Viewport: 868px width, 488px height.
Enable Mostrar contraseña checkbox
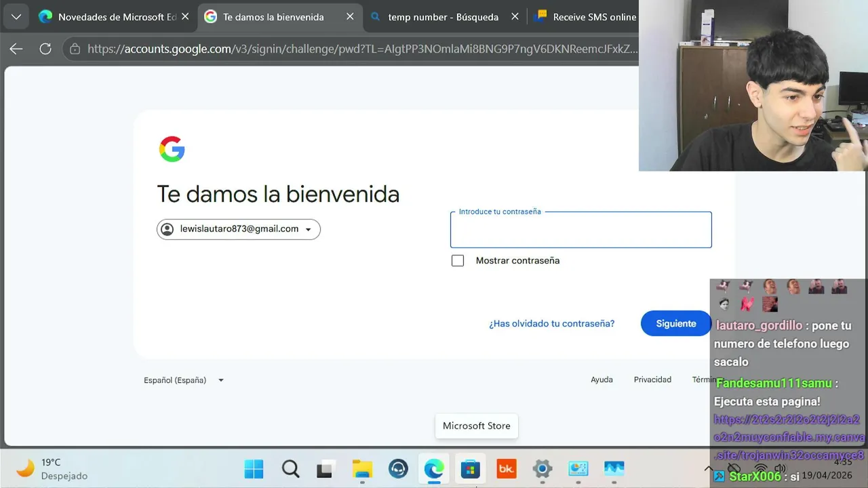458,260
